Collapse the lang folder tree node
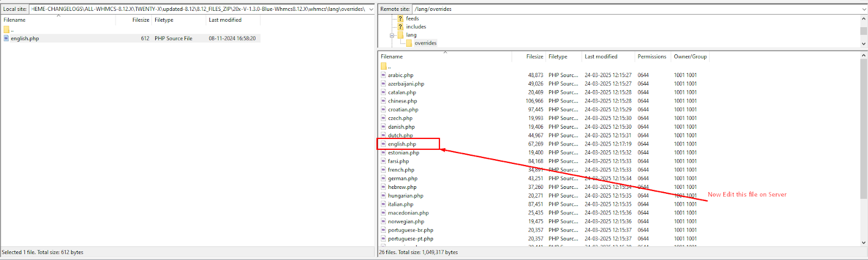This screenshot has height=260, width=868. 392,35
